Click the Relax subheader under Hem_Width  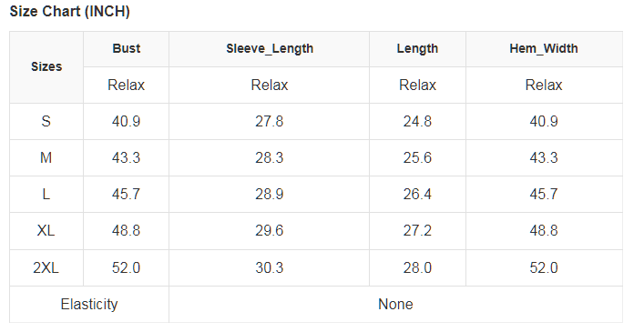[544, 85]
